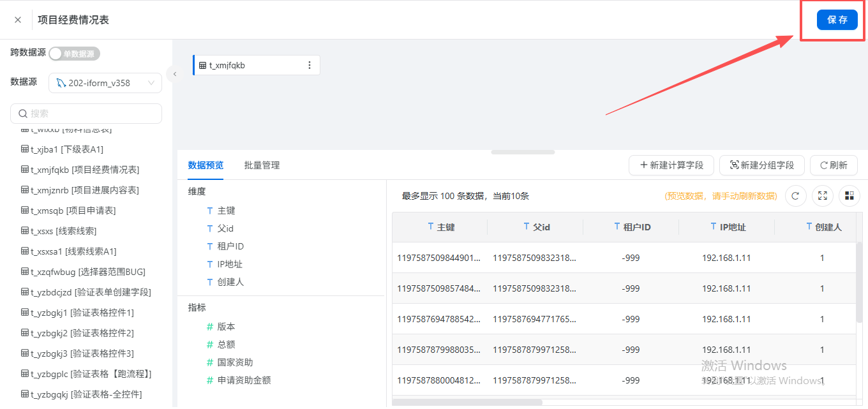This screenshot has height=409, width=868.
Task: Click the 总额 measure field
Action: pos(226,345)
